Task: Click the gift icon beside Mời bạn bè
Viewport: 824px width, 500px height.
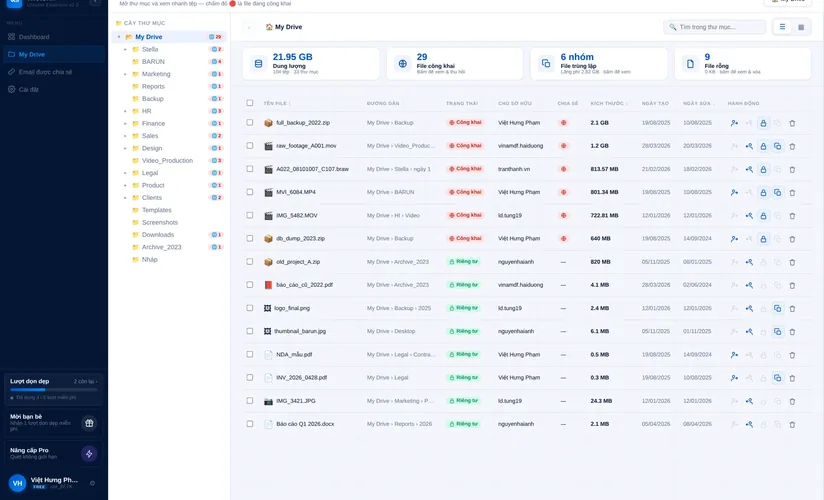Action: [x=89, y=423]
